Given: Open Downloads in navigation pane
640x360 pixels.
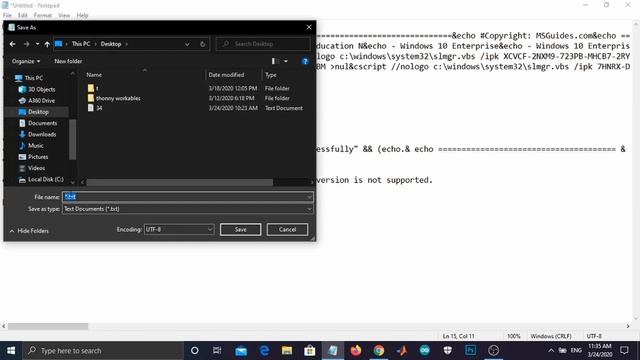Looking at the screenshot, I should point(37,134).
